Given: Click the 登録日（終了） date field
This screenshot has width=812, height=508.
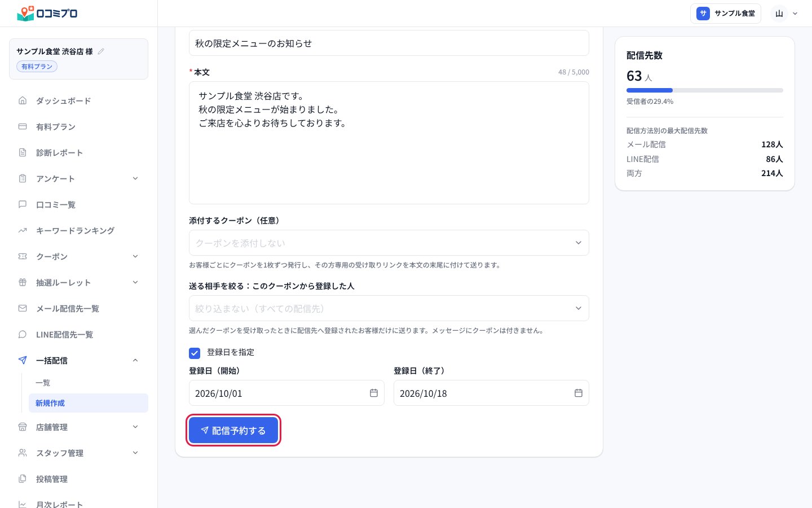Looking at the screenshot, I should pyautogui.click(x=491, y=393).
